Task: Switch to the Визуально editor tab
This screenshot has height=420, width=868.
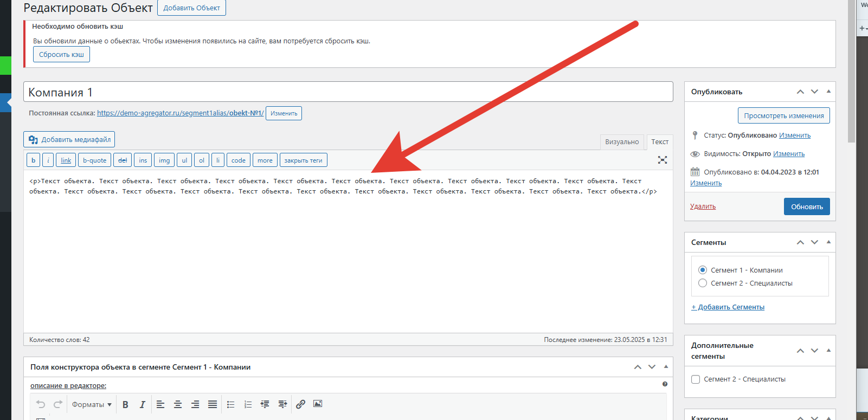Action: [x=622, y=142]
